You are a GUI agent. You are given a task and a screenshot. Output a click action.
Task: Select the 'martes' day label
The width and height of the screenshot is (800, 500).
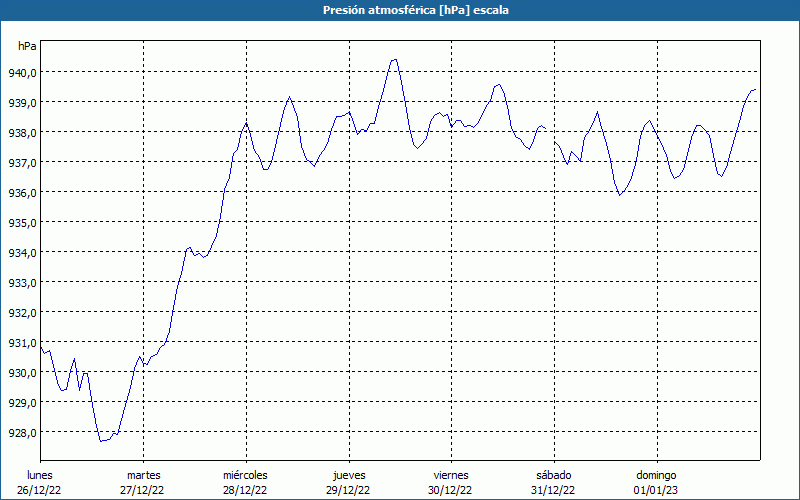(144, 475)
